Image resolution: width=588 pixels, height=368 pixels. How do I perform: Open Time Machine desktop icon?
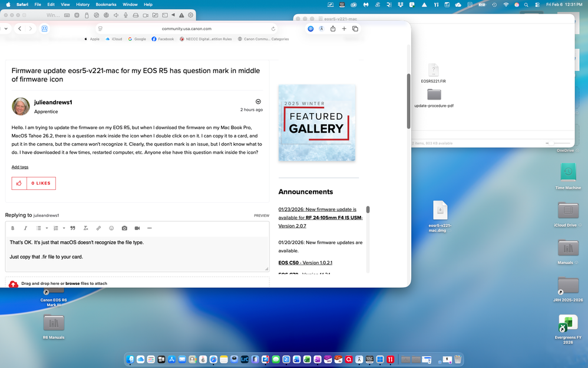pyautogui.click(x=568, y=176)
